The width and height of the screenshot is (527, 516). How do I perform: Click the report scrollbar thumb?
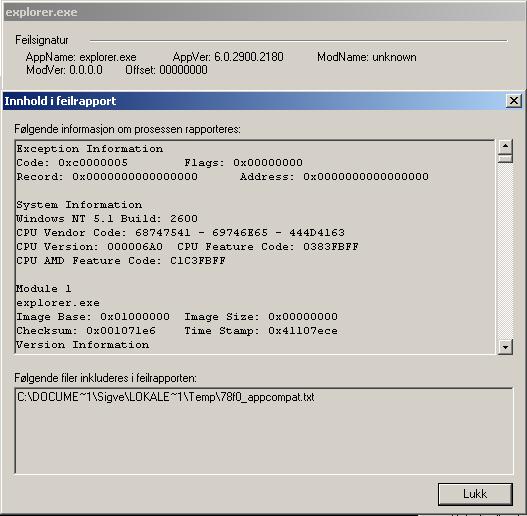click(x=505, y=159)
